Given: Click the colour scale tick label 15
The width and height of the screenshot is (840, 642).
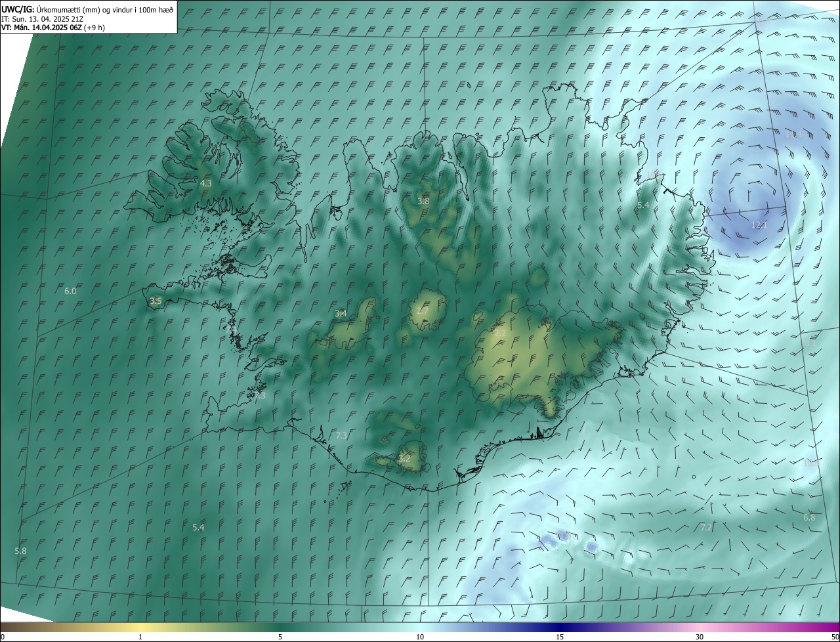Looking at the screenshot, I should [560, 637].
